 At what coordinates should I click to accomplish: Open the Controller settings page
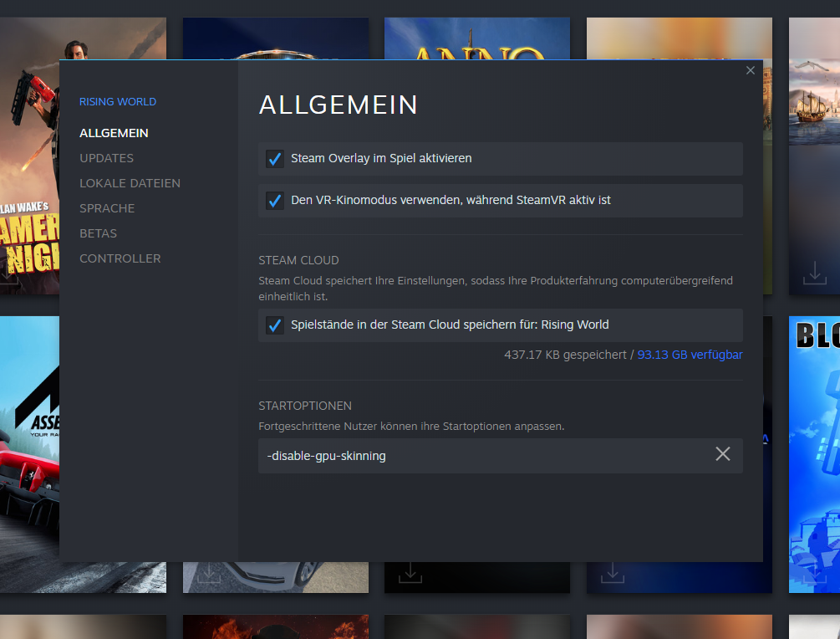click(x=120, y=258)
